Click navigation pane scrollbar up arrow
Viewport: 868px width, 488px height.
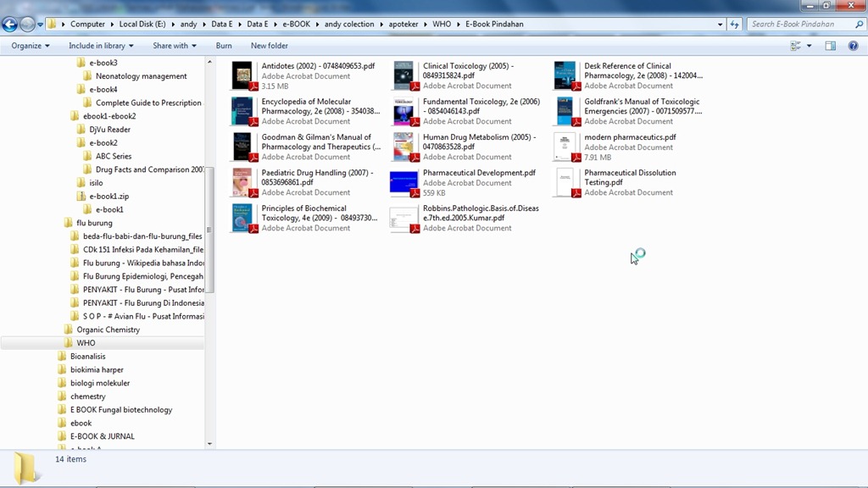(209, 62)
